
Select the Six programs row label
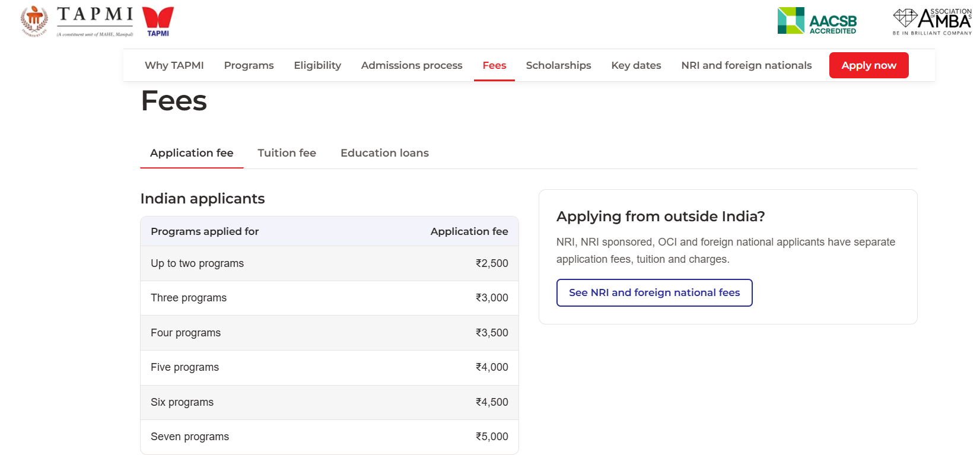point(182,402)
